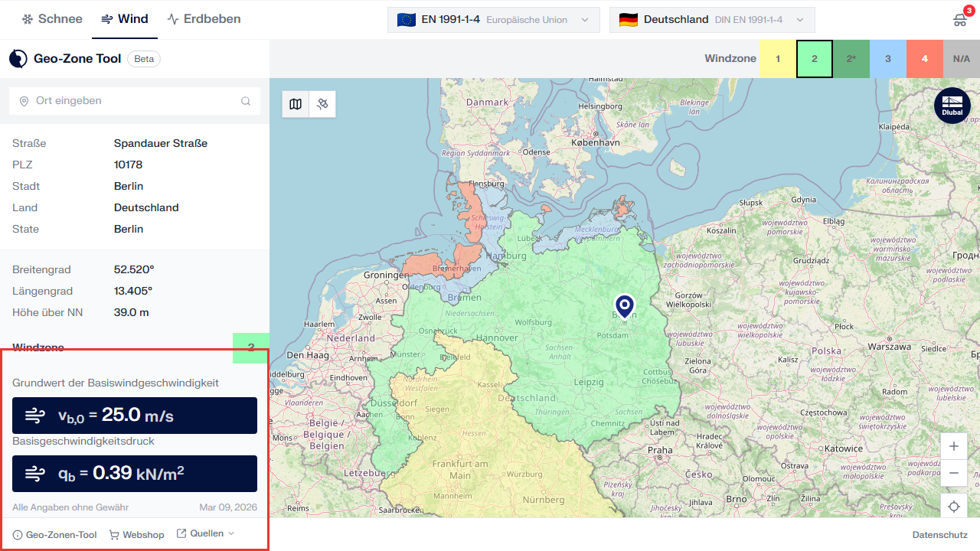Open the Deutschland country dropdown
Screen dimensions: 980x551
coord(712,20)
